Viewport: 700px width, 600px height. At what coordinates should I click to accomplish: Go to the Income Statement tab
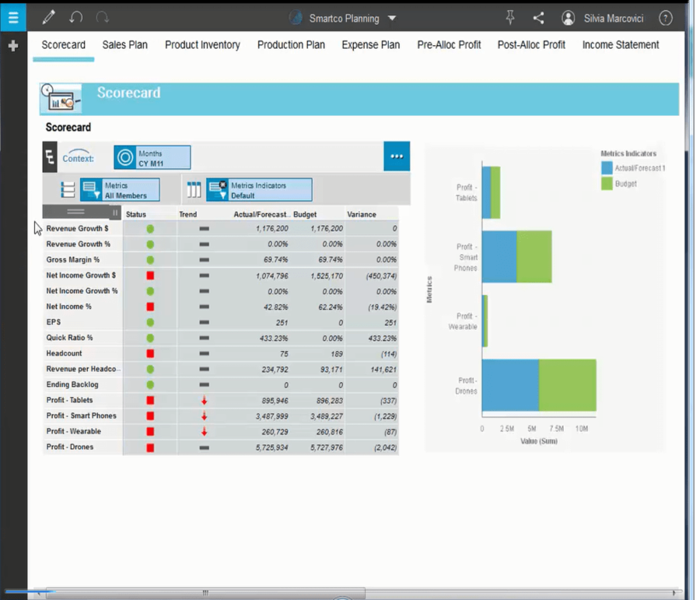pyautogui.click(x=620, y=45)
